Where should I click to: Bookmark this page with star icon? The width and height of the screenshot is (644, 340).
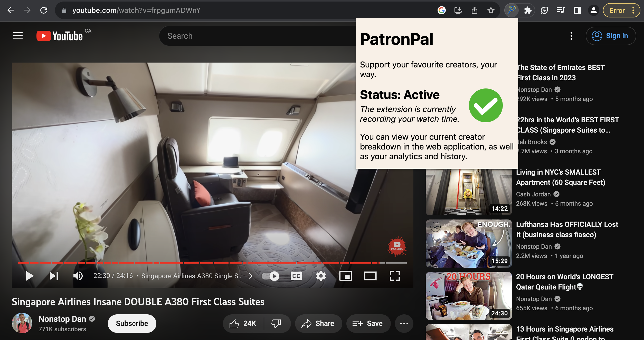491,10
